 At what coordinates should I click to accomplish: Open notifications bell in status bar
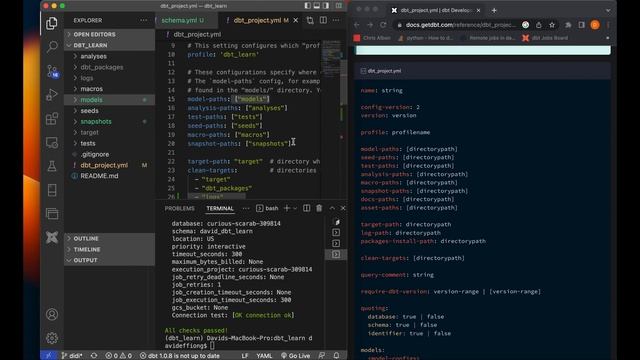pyautogui.click(x=336, y=356)
